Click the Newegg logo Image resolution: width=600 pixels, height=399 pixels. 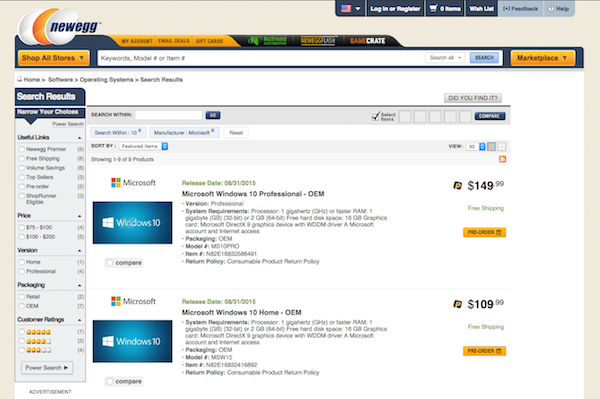click(x=59, y=27)
